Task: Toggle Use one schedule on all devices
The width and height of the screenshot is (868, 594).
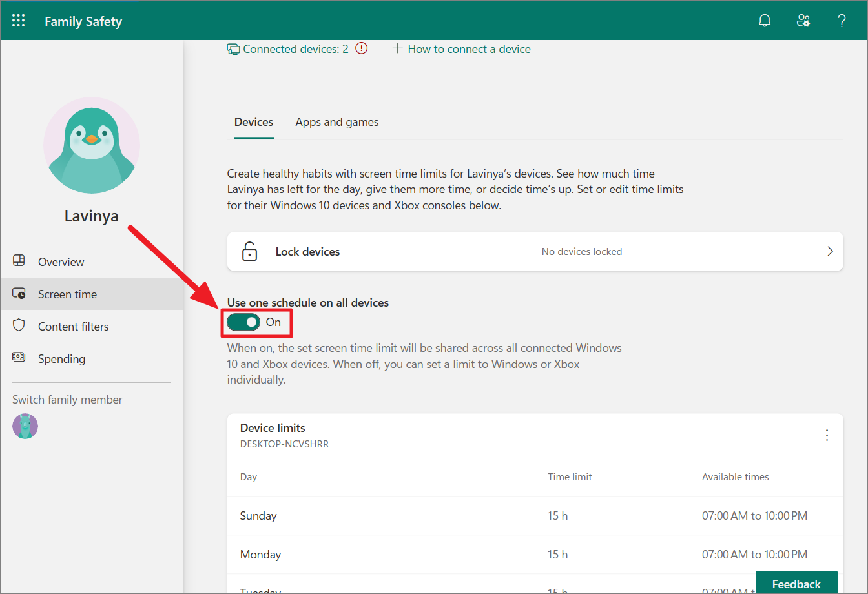Action: point(243,322)
